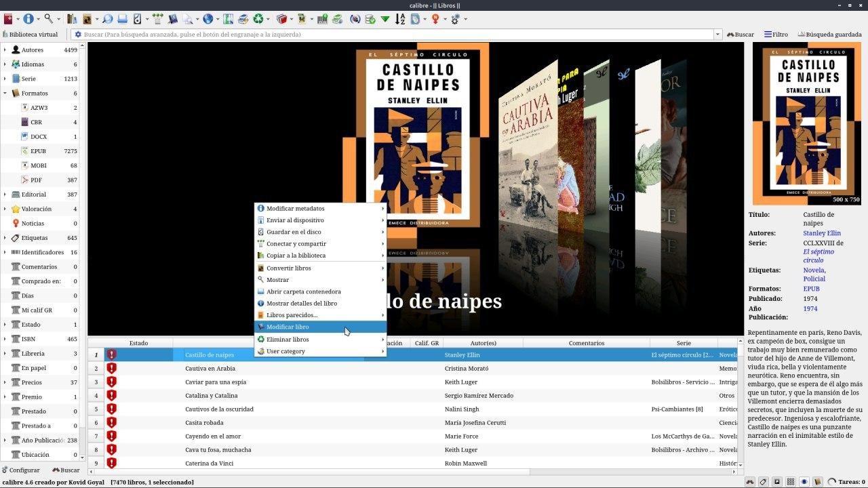
Task: Open Preferences with the gear toolbar icon
Action: tap(456, 19)
